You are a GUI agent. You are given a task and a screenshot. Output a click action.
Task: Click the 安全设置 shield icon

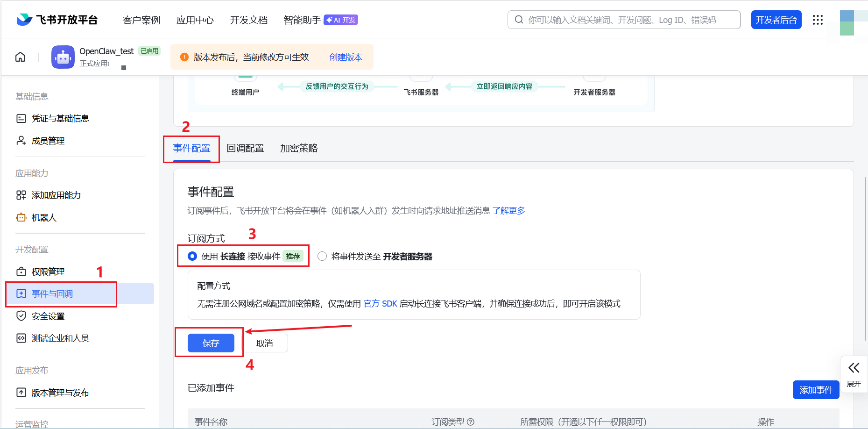[21, 316]
